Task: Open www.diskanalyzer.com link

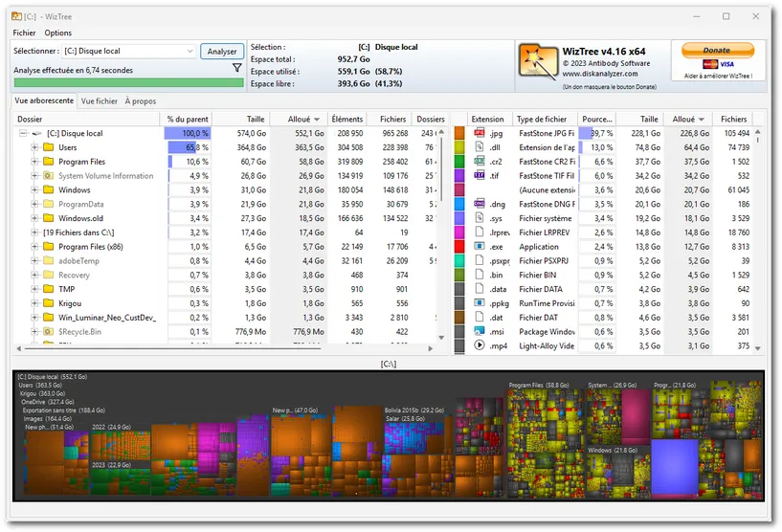Action: pos(599,74)
